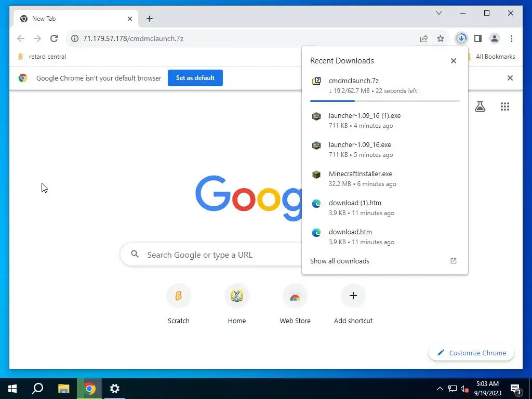Viewport: 532px width, 399px height.
Task: Select the New Tab tab
Action: click(76, 19)
